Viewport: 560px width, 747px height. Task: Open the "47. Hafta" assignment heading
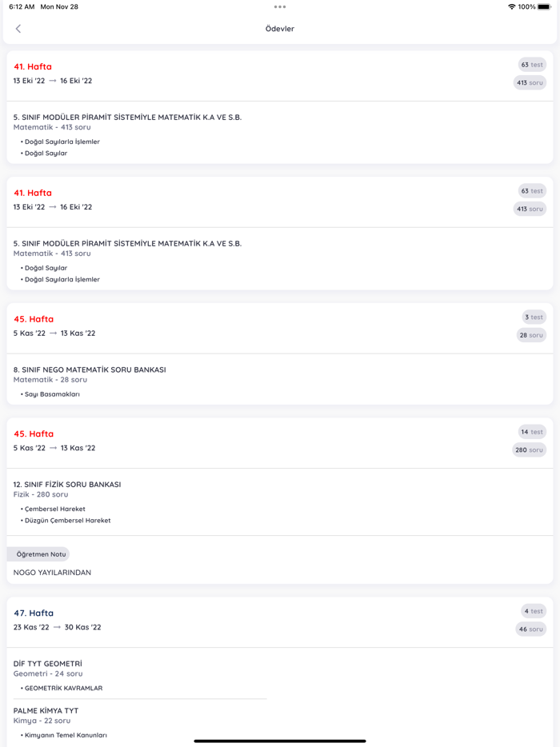pos(34,613)
